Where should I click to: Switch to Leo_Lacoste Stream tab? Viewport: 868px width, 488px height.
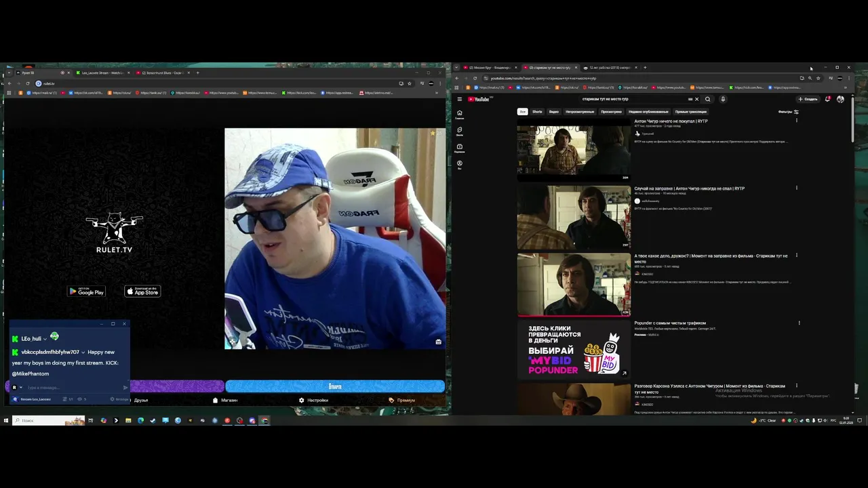(103, 73)
